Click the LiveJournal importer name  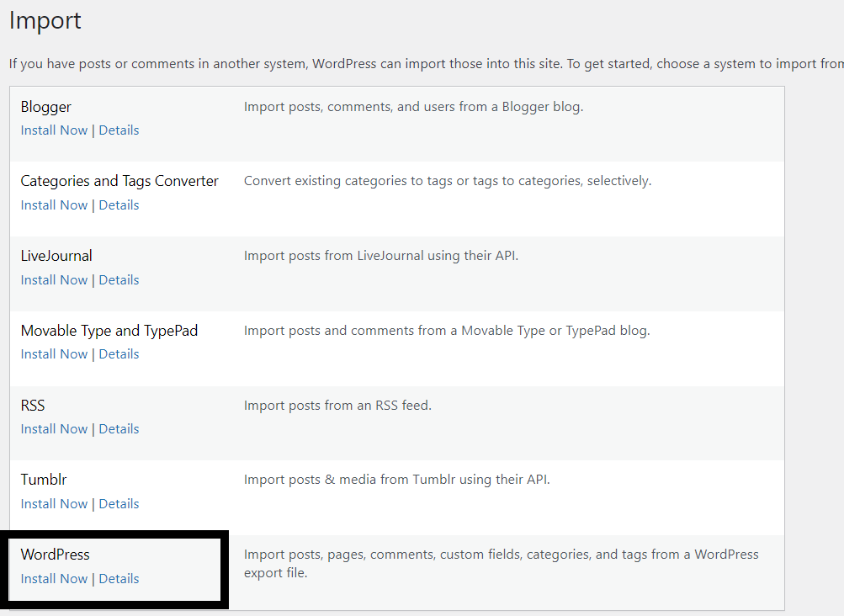(x=56, y=256)
